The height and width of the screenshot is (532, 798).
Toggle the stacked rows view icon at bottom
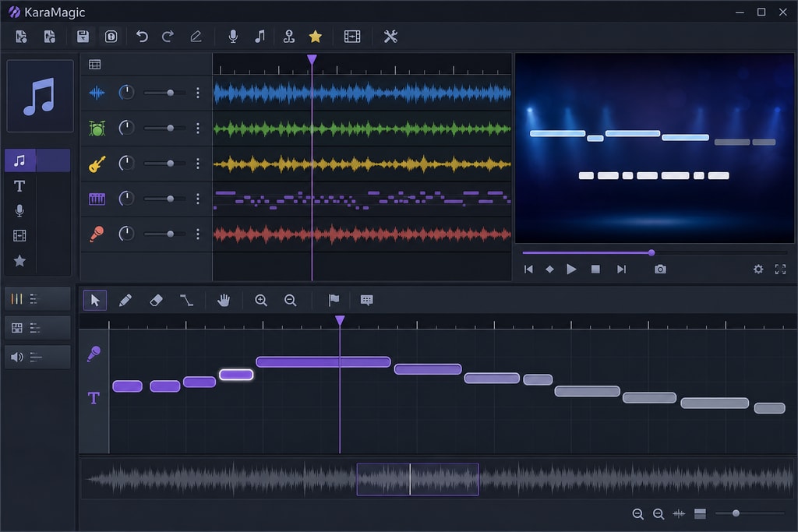(701, 513)
